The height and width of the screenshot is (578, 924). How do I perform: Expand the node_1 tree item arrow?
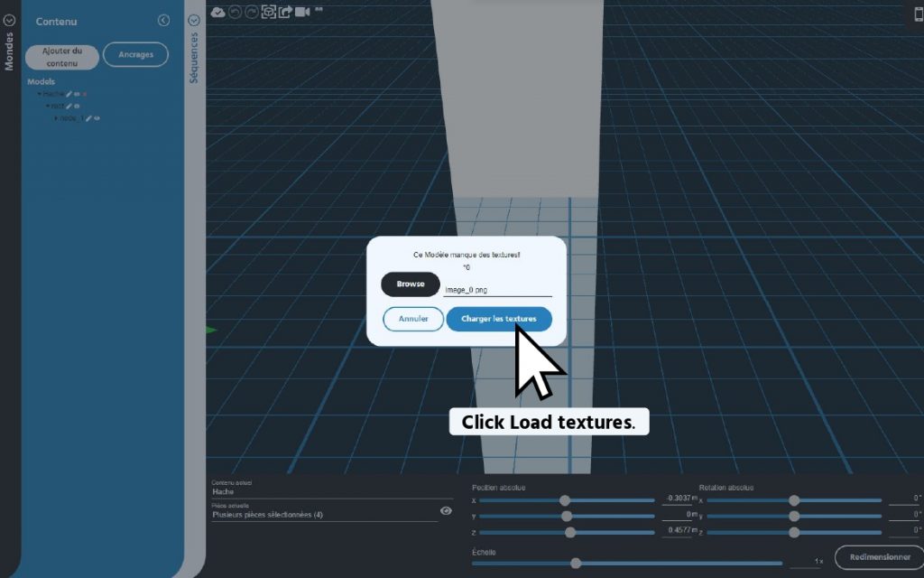(x=56, y=118)
